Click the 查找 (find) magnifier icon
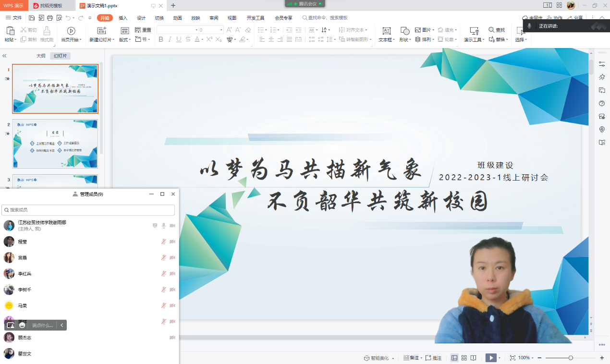 pos(491,30)
